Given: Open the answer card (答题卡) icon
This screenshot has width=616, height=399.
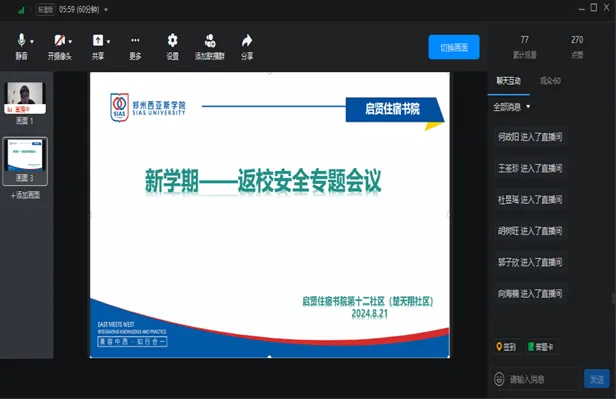Looking at the screenshot, I should [x=531, y=347].
